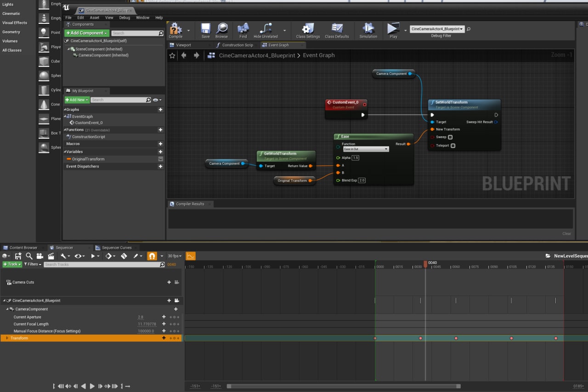The image size is (588, 392).
Task: Open the File menu
Action: pos(68,17)
